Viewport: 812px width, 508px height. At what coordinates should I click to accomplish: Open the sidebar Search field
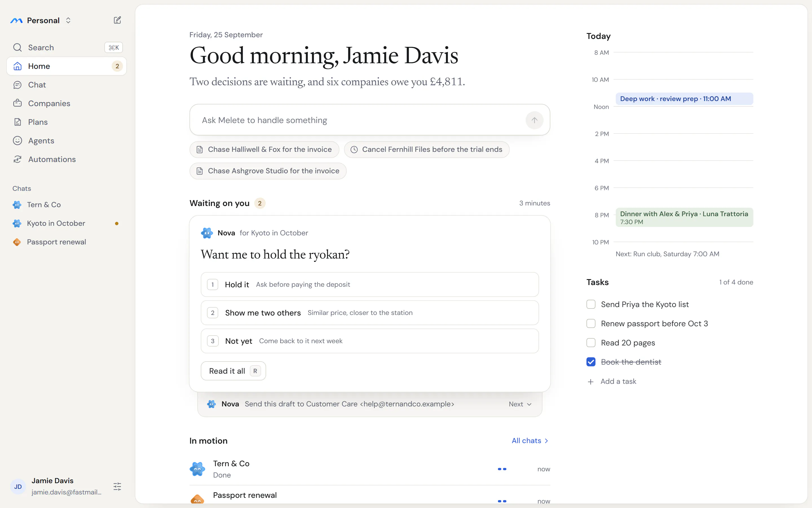tap(67, 47)
